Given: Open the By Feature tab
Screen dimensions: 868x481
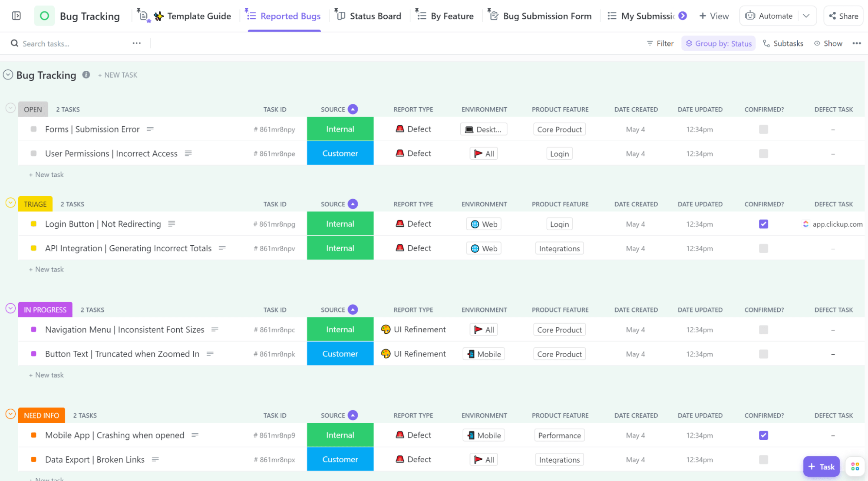Looking at the screenshot, I should point(452,16).
